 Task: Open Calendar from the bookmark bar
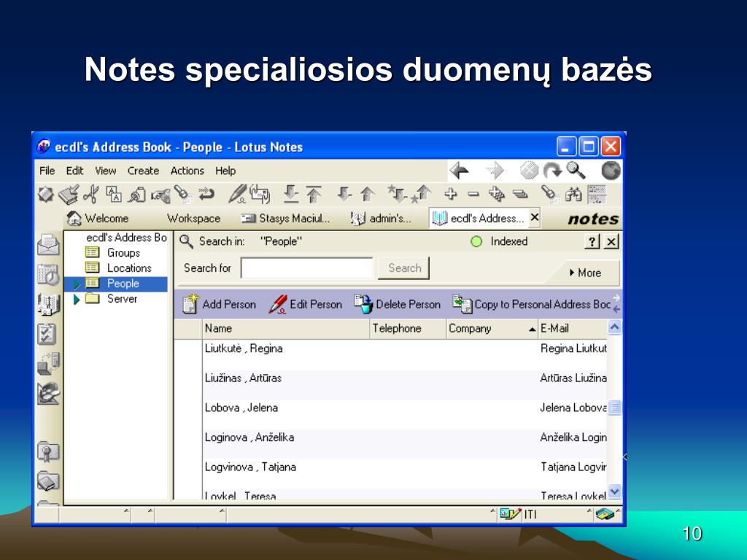[48, 274]
